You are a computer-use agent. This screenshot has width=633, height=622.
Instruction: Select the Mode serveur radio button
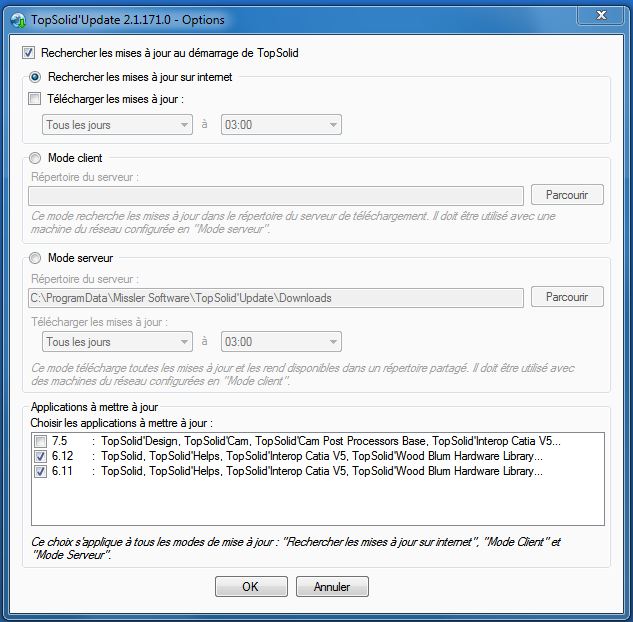coord(35,258)
